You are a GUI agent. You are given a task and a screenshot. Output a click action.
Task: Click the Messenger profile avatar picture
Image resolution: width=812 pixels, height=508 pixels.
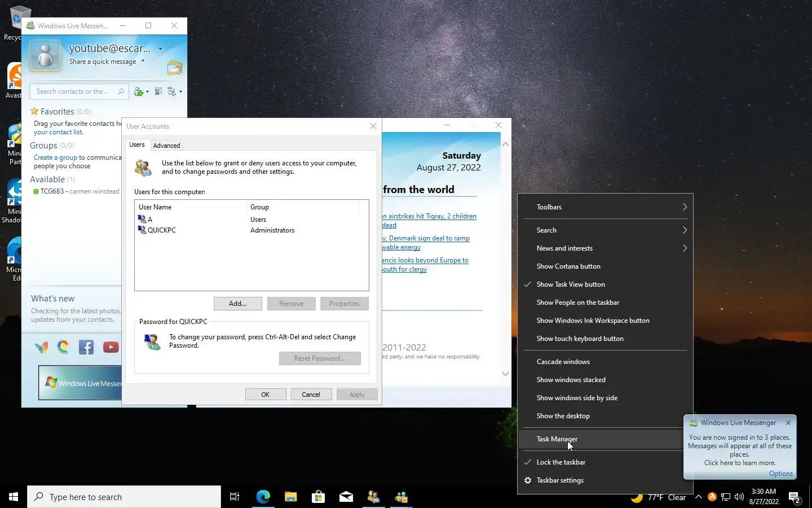point(45,55)
